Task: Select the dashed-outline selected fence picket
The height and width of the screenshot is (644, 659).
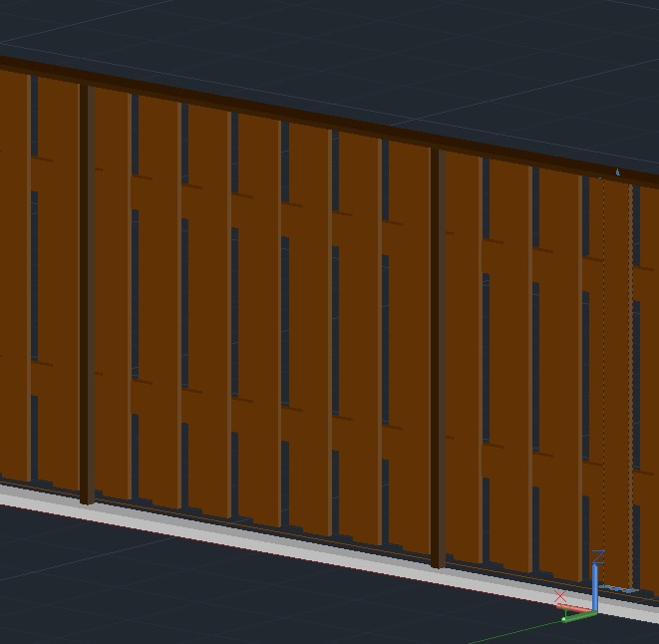Action: coord(618,383)
